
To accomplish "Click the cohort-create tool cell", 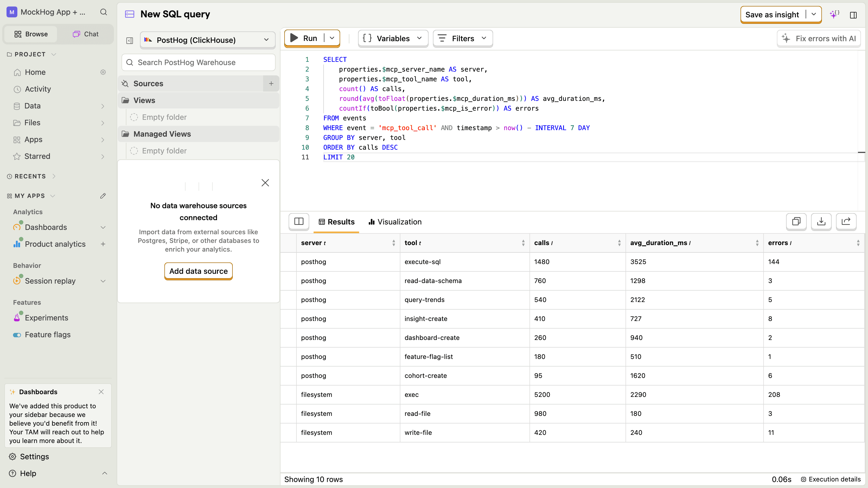I will tap(464, 375).
